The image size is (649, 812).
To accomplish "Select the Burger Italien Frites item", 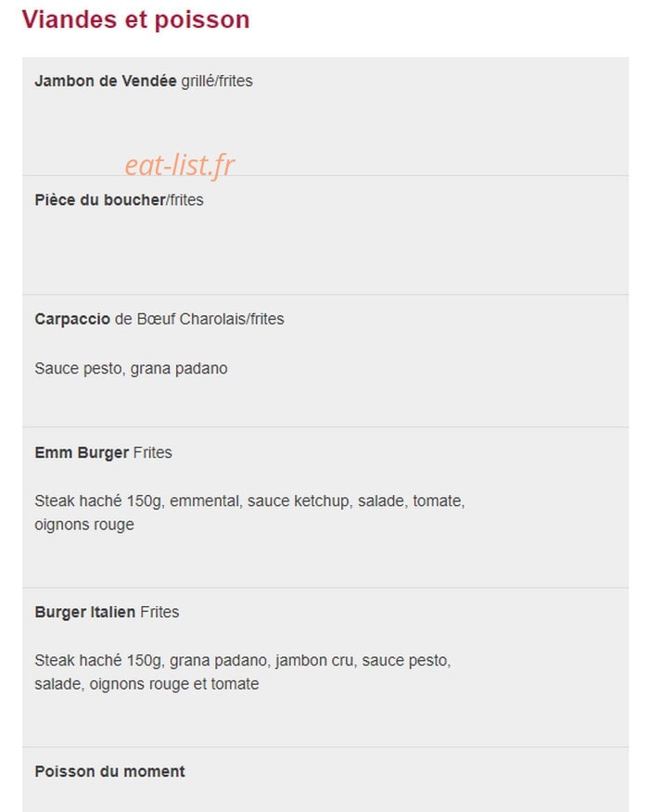I will pyautogui.click(x=107, y=612).
